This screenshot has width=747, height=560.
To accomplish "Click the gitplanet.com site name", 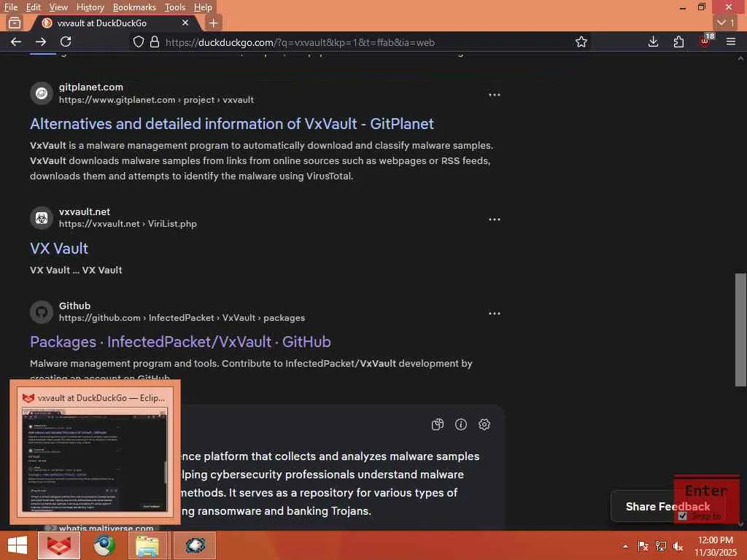I will coord(91,87).
